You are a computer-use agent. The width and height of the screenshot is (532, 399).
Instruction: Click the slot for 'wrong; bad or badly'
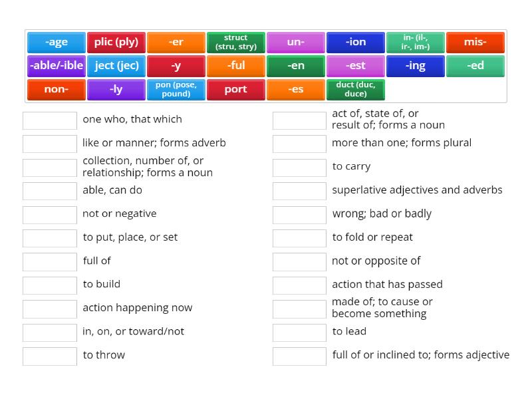[299, 215]
